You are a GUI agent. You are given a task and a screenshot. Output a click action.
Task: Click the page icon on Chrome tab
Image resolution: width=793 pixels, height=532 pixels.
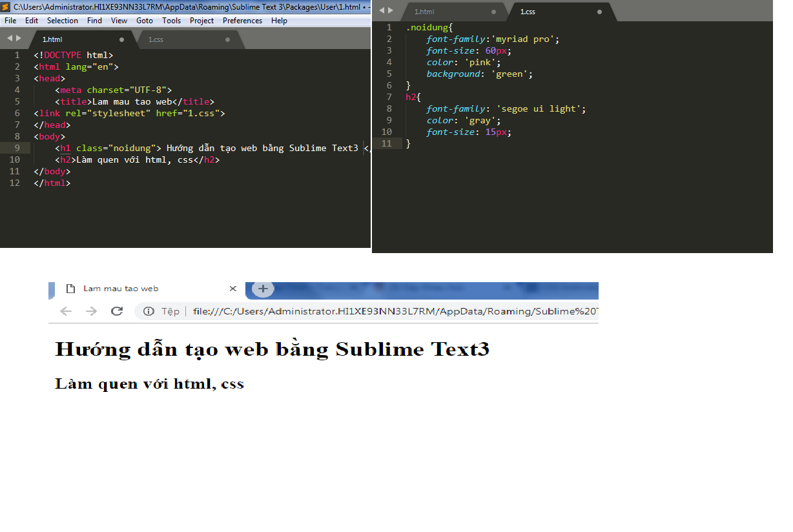point(70,289)
